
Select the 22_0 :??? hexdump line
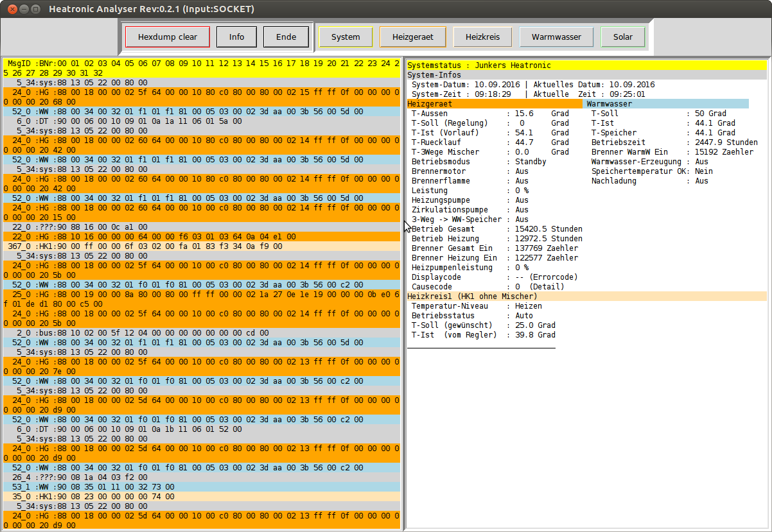tap(202, 227)
